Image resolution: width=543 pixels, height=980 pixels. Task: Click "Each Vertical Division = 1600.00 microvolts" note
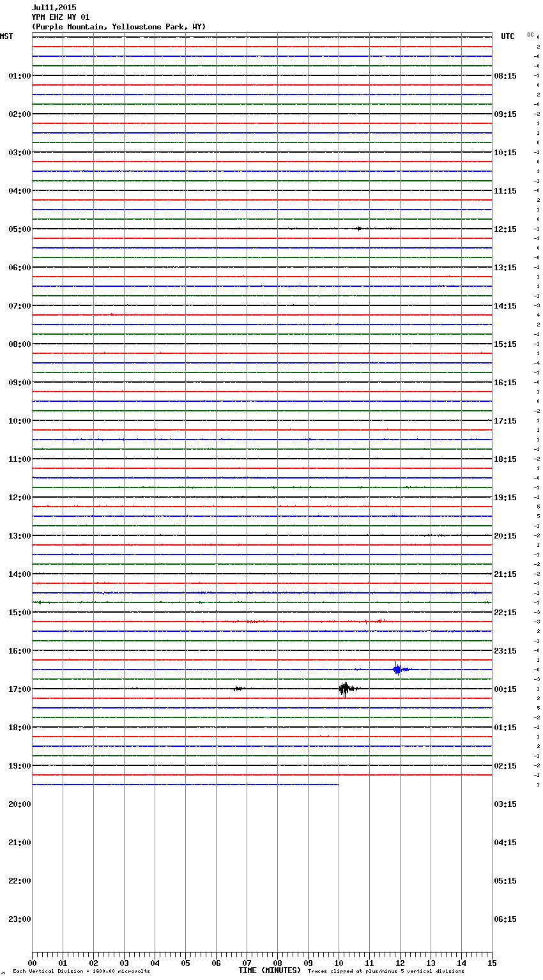tap(81, 972)
